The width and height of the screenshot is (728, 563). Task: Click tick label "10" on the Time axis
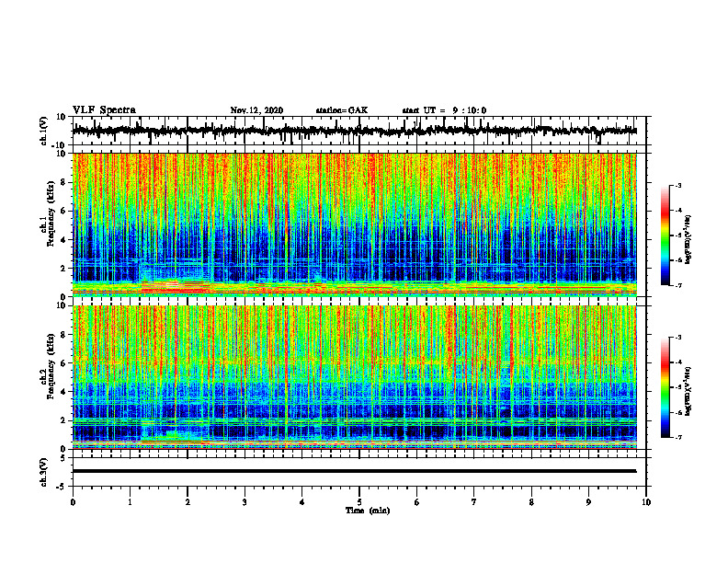(646, 502)
